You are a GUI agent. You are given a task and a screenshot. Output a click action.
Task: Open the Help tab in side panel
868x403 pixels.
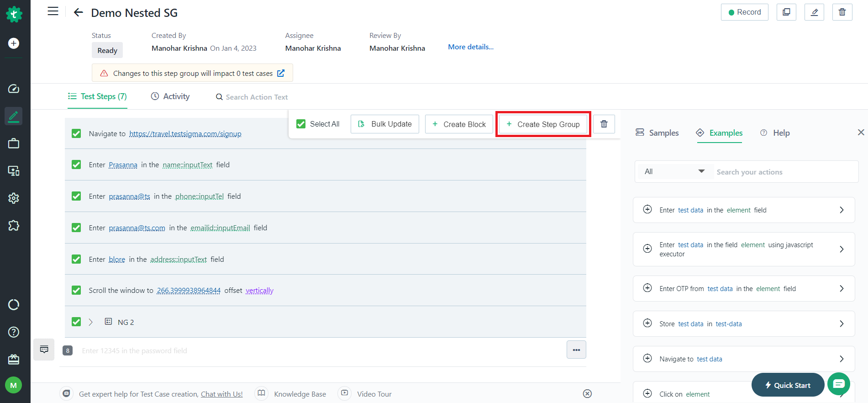pyautogui.click(x=775, y=133)
